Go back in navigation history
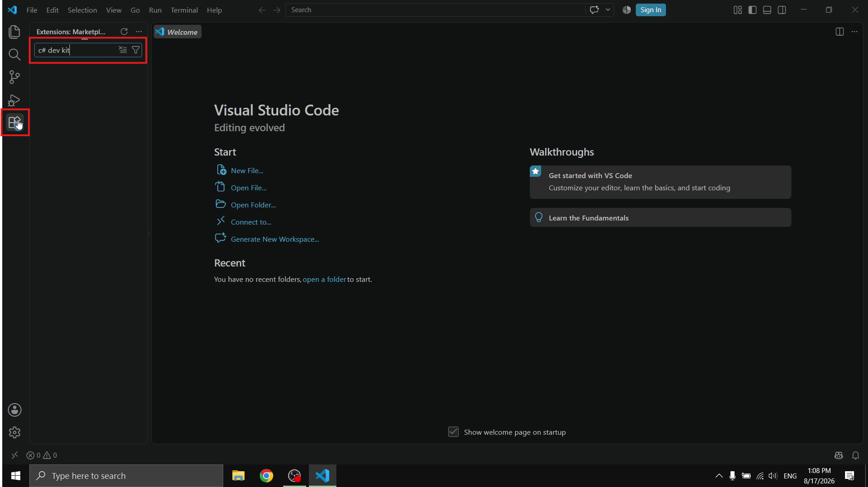868x487 pixels. [262, 10]
